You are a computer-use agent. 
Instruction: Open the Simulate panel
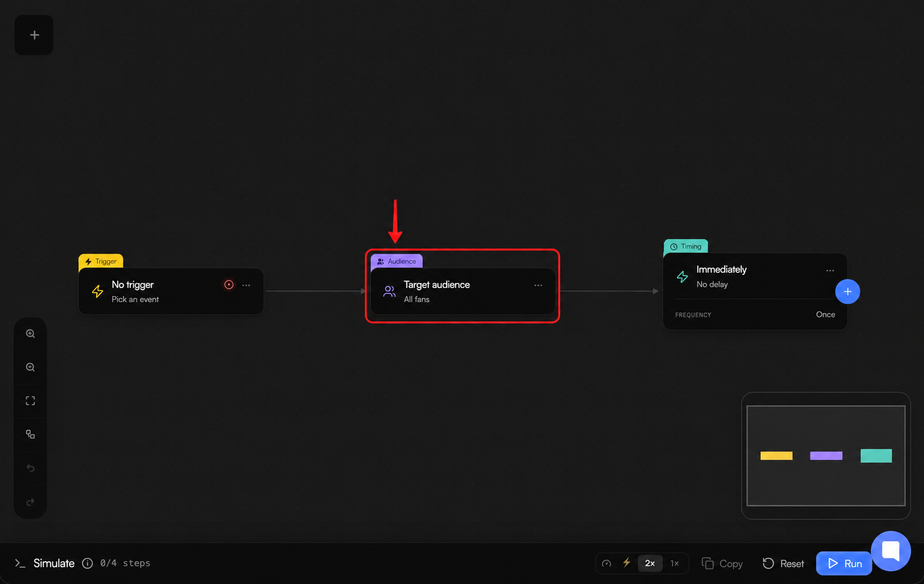[54, 563]
